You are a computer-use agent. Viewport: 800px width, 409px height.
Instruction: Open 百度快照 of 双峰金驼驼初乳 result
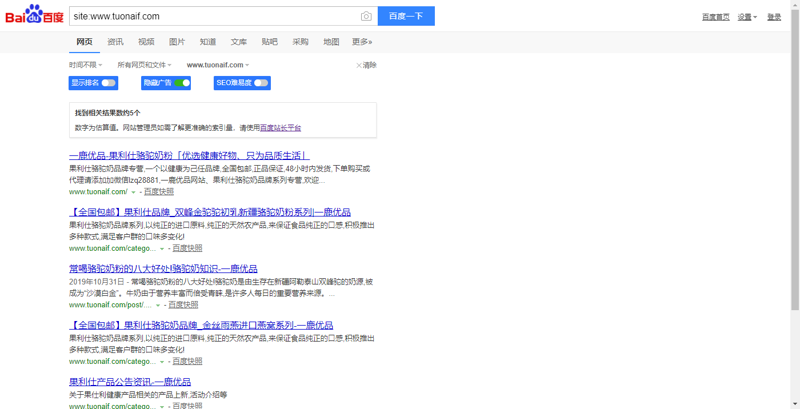(x=187, y=248)
